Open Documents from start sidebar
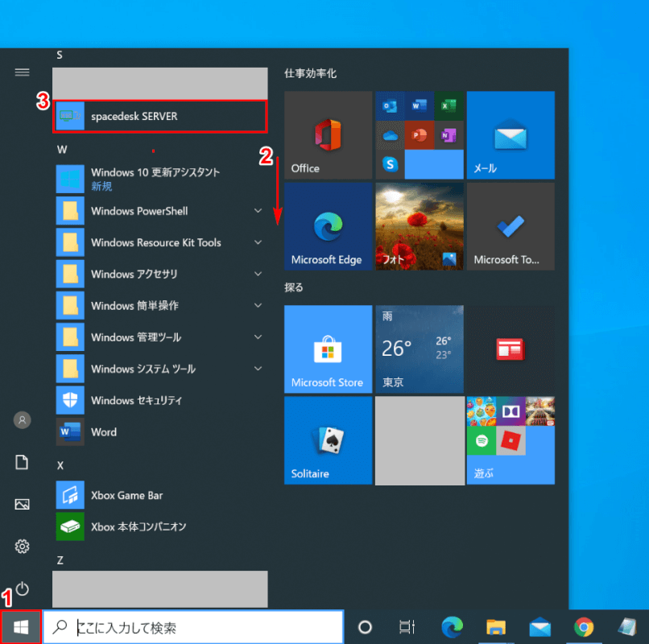 (x=22, y=462)
